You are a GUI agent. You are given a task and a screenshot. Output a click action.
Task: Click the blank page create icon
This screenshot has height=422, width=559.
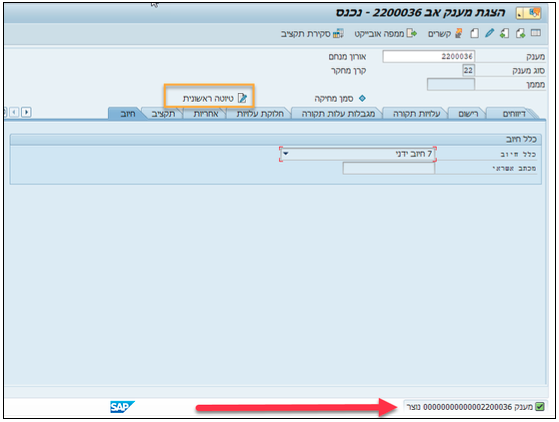pyautogui.click(x=475, y=34)
